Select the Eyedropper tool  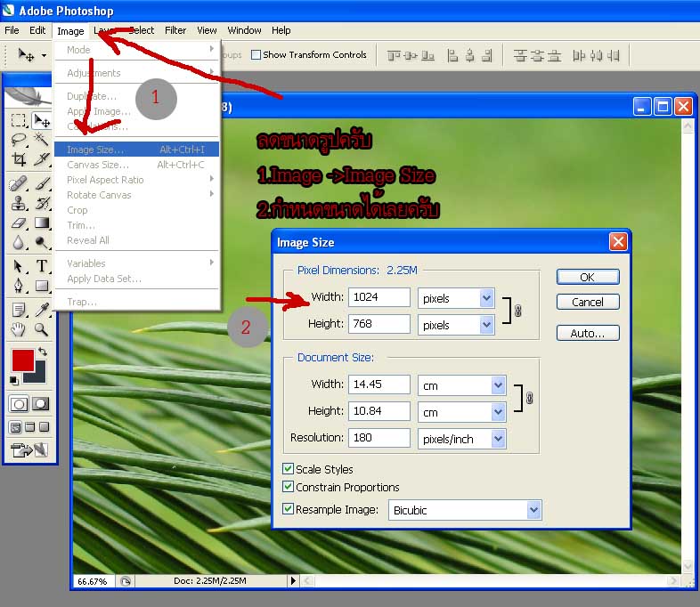click(42, 310)
